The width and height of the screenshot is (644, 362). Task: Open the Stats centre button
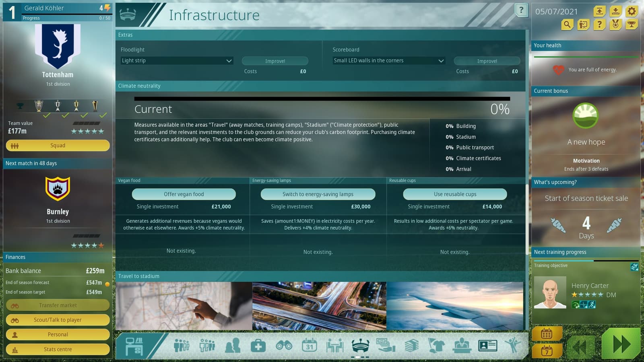[x=58, y=349]
